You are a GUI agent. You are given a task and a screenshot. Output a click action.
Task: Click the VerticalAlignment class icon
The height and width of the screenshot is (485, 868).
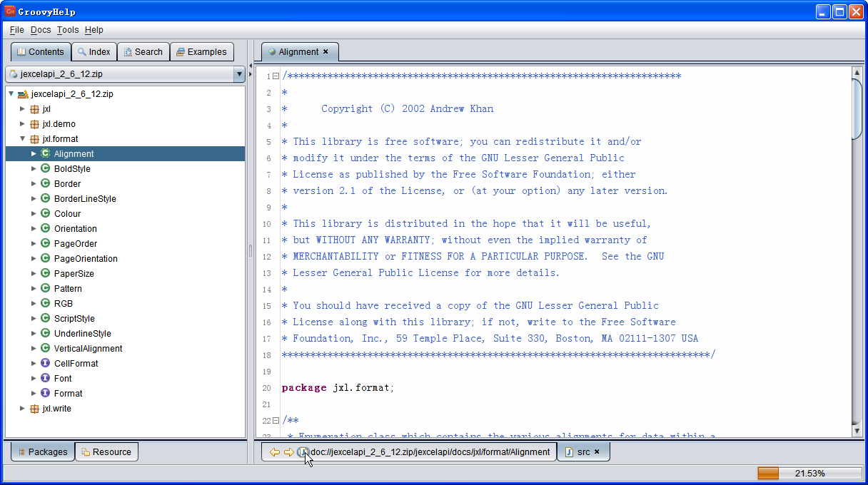coord(45,348)
